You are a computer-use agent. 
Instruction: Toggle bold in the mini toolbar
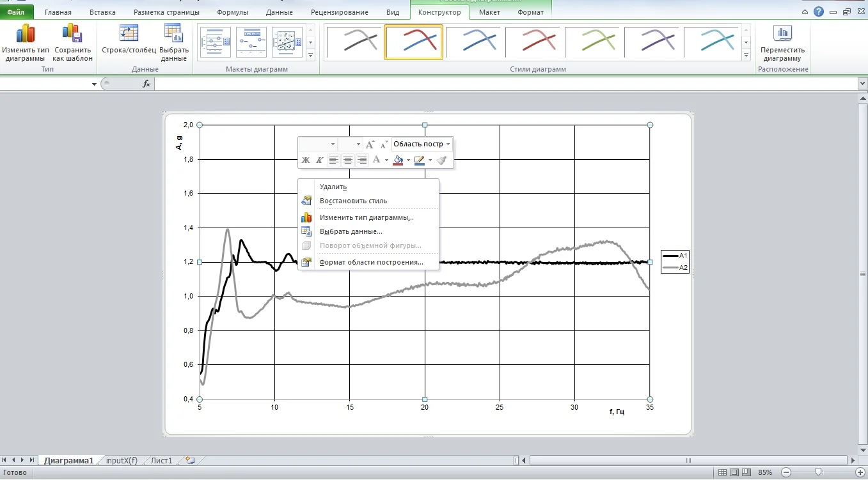tap(306, 160)
